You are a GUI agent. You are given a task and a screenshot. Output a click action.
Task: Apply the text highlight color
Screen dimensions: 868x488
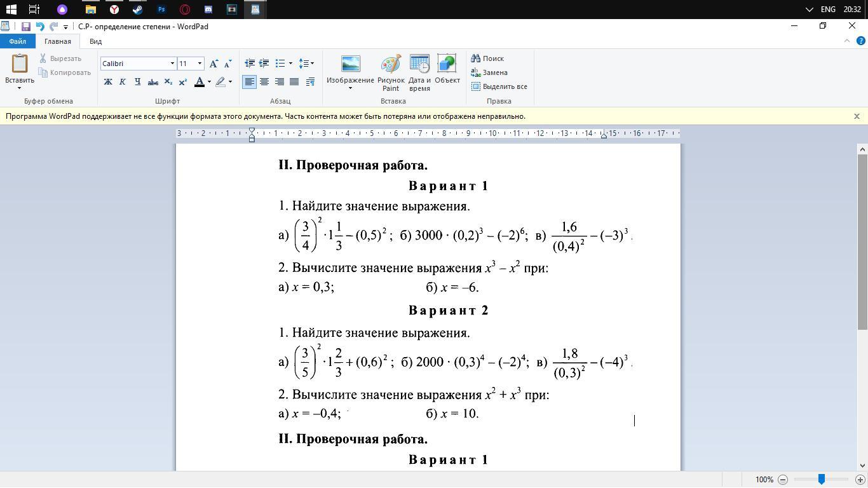pyautogui.click(x=220, y=82)
